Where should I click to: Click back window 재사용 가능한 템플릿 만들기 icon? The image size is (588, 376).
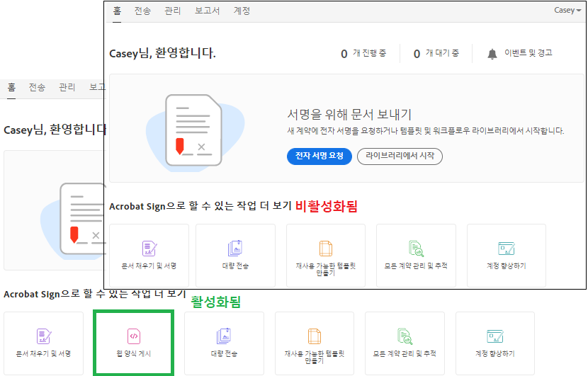coord(315,336)
